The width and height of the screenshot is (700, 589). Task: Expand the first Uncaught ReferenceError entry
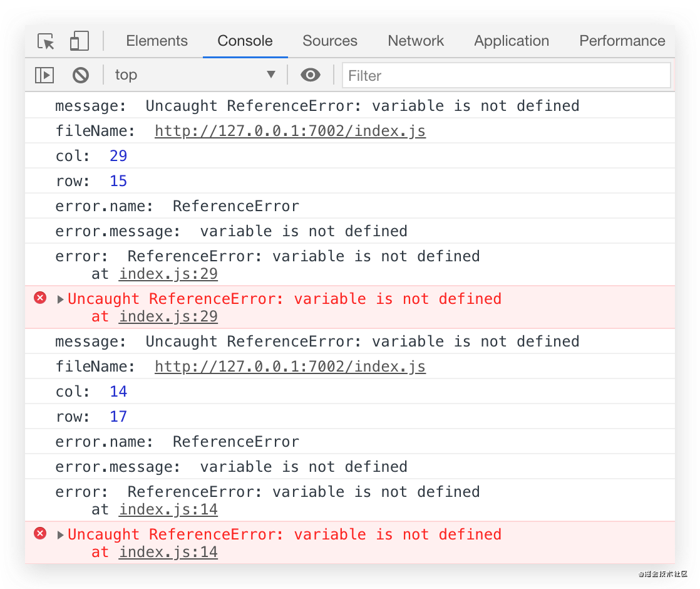tap(61, 300)
